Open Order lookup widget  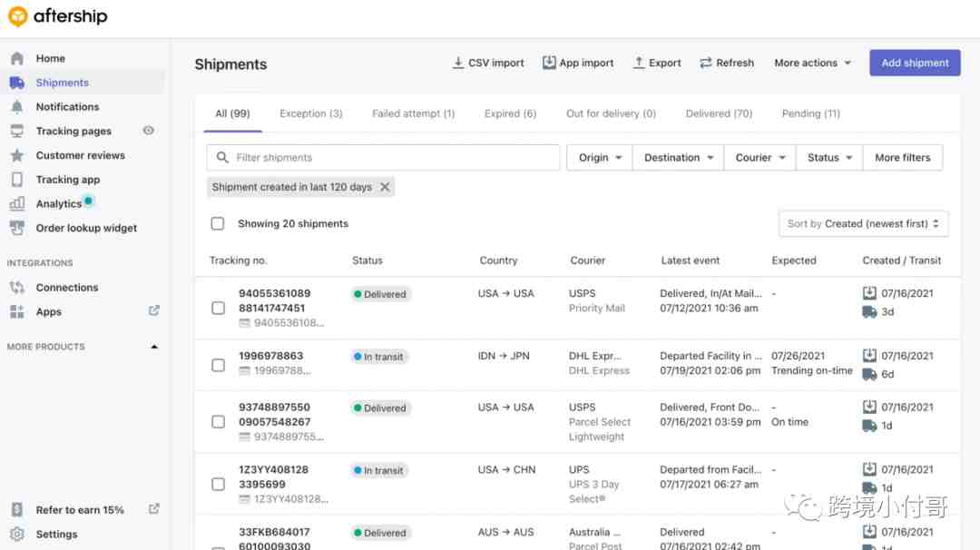click(86, 228)
